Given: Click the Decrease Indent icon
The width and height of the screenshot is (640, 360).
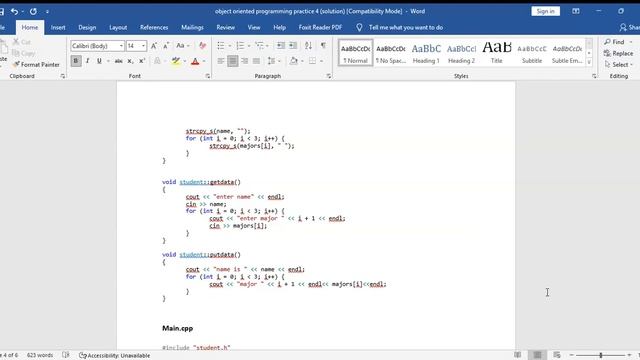Looking at the screenshot, I should [280, 46].
